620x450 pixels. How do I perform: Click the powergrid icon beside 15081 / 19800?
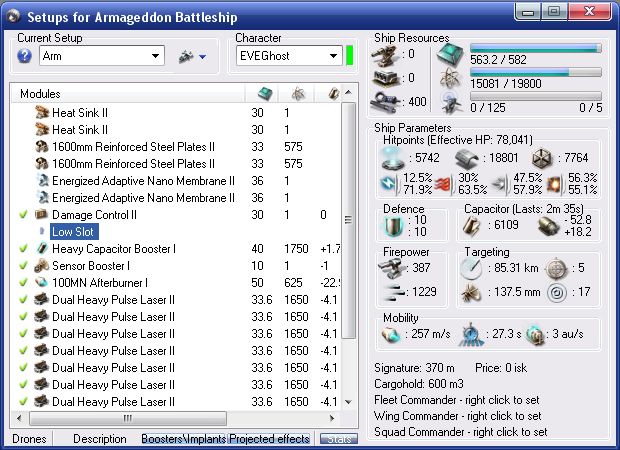[450, 78]
